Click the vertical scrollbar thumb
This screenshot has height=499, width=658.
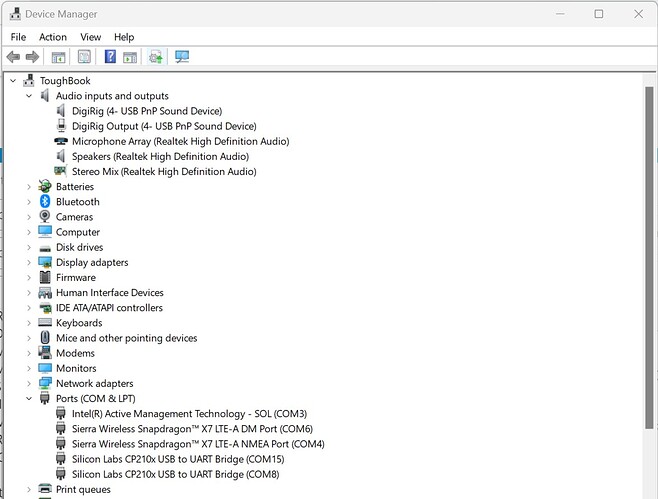(x=649, y=257)
